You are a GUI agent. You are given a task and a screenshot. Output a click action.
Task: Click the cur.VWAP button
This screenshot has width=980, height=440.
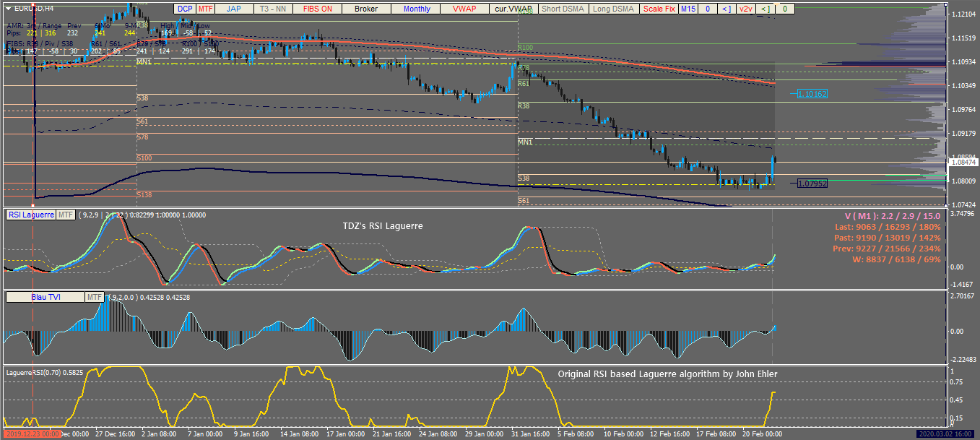coord(512,9)
